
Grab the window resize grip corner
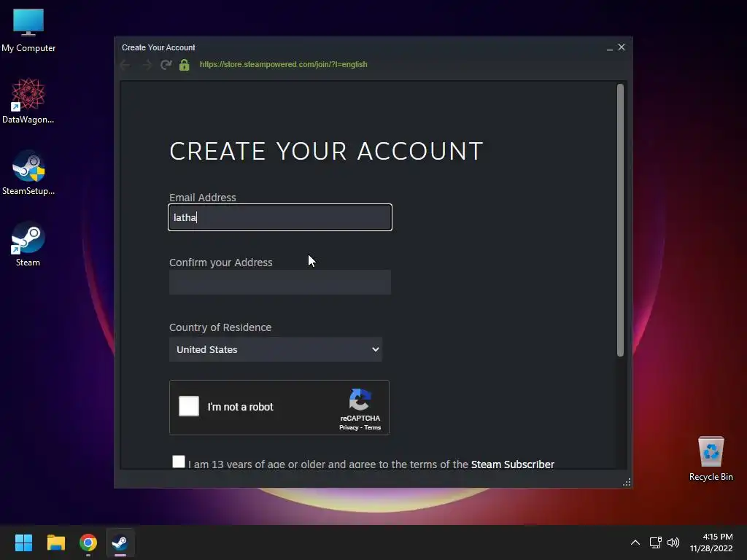pos(627,483)
